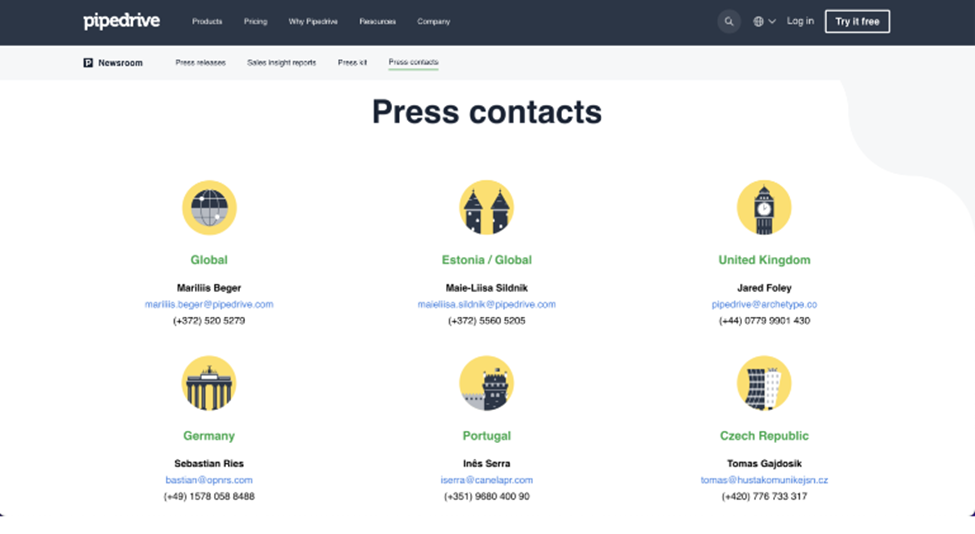Click the name Inês Serra
Screen dimensions: 975x534
487,464
